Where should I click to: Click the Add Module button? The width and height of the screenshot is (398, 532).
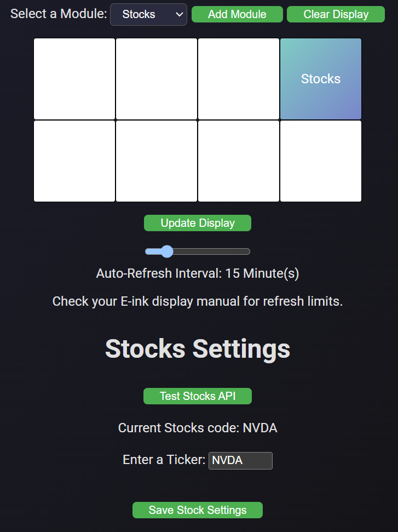coord(237,15)
